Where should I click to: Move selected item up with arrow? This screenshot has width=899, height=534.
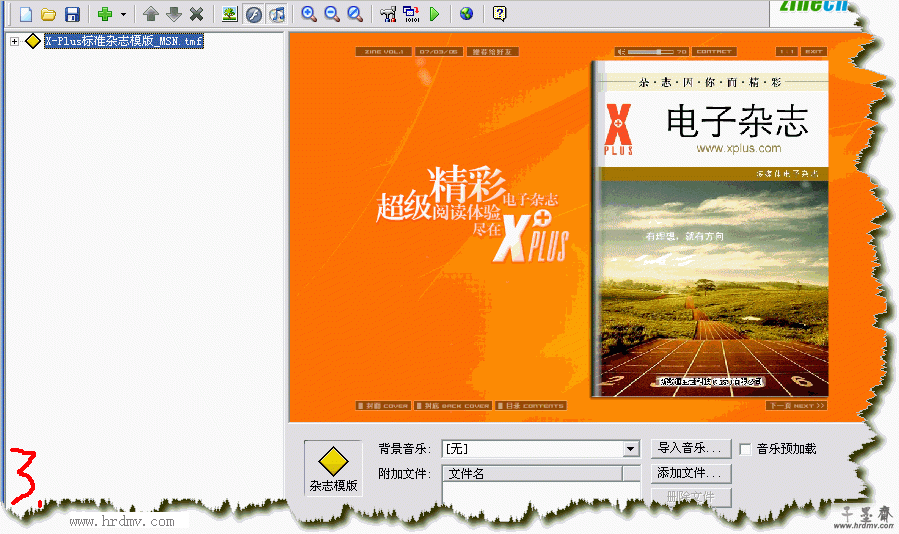tap(151, 14)
